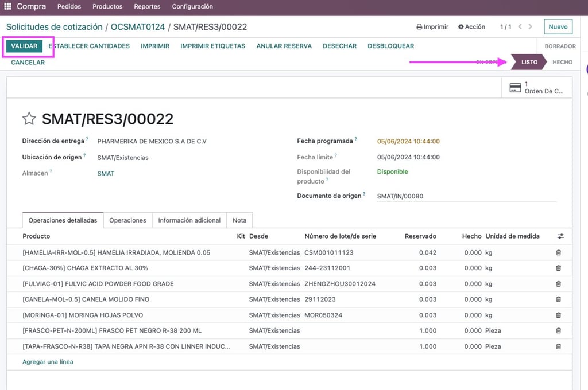588x390 pixels.
Task: Go back to Solicitudes de cotización breadcrumb
Action: tap(55, 27)
